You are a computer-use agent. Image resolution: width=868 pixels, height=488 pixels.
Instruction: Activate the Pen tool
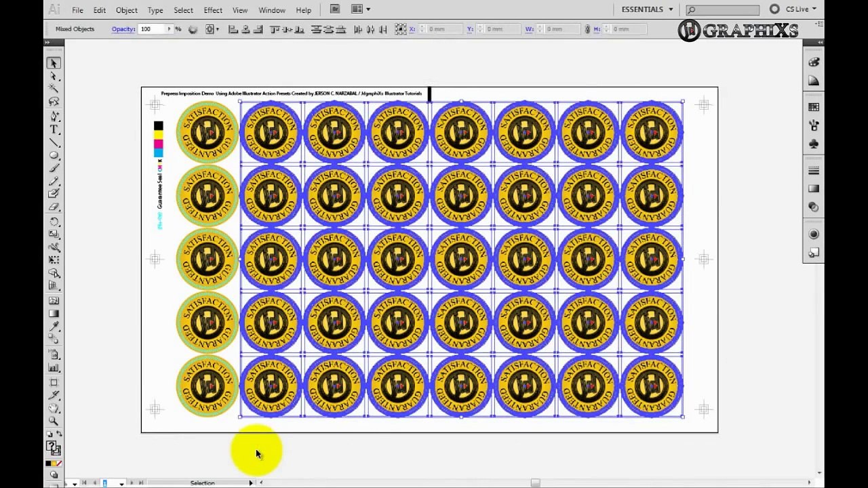click(x=54, y=117)
